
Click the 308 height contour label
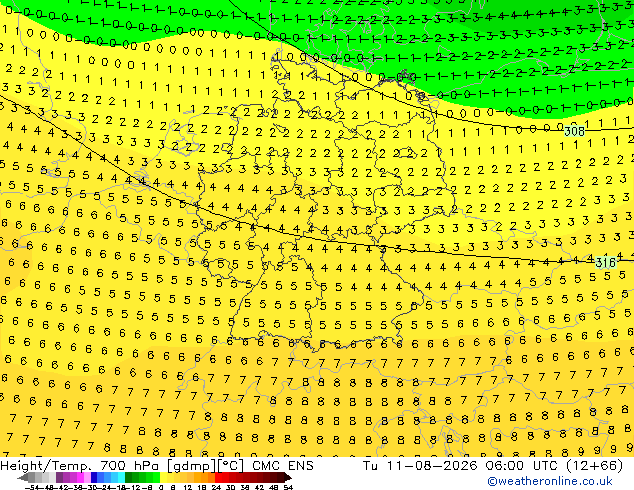pos(574,131)
